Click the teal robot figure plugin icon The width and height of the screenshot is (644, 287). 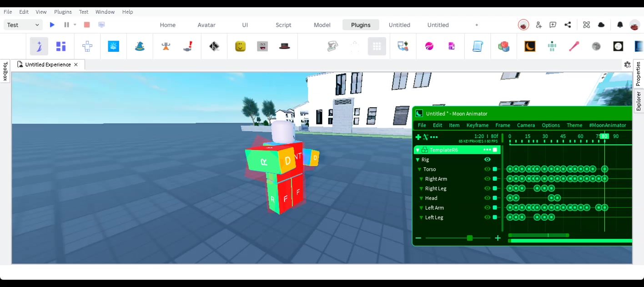(x=552, y=46)
